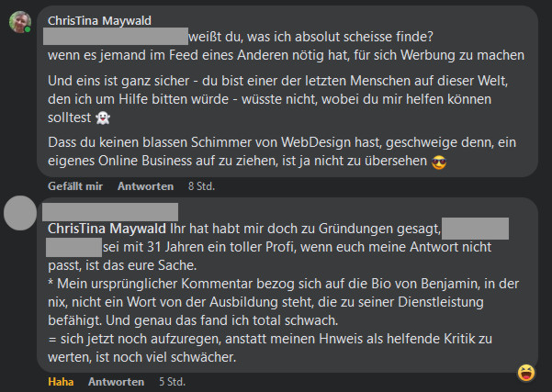Click the redacted name before "sei mit 31 Jahren"
552x392 pixels.
73,246
